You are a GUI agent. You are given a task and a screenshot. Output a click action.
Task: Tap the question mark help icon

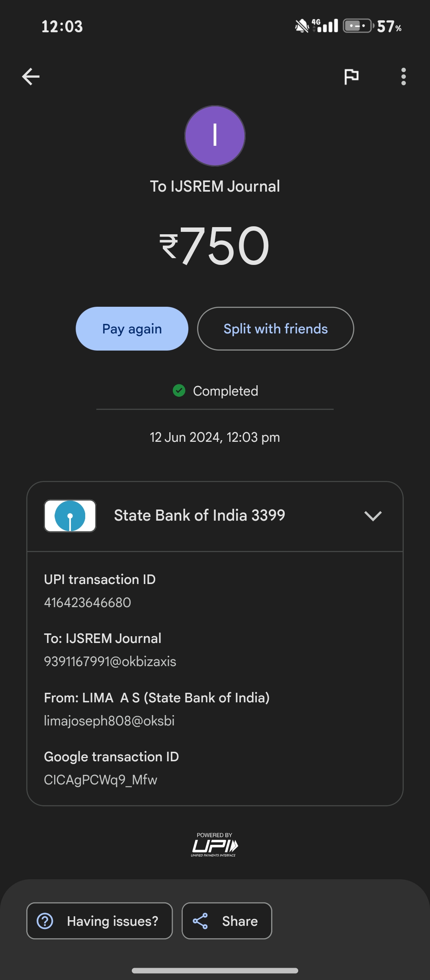pos(45,921)
